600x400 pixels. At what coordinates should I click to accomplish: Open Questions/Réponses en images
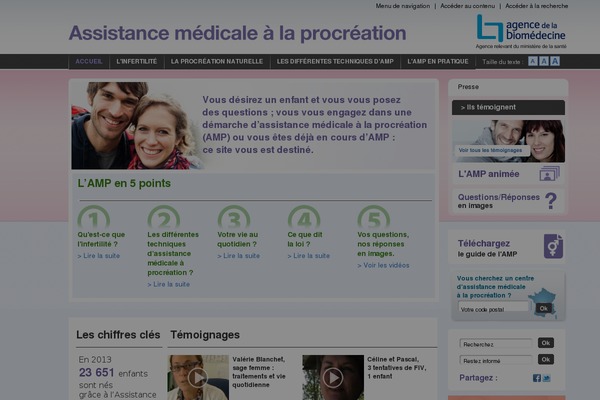[499, 201]
